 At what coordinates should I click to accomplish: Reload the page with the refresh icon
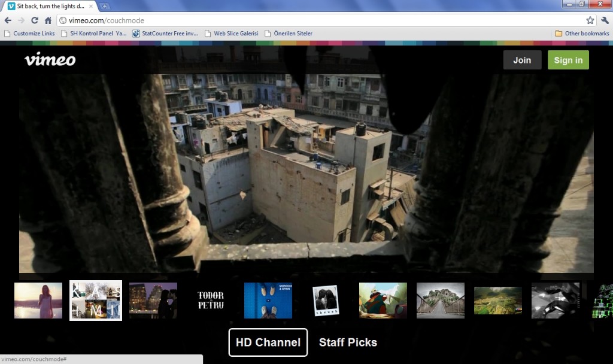(x=35, y=20)
